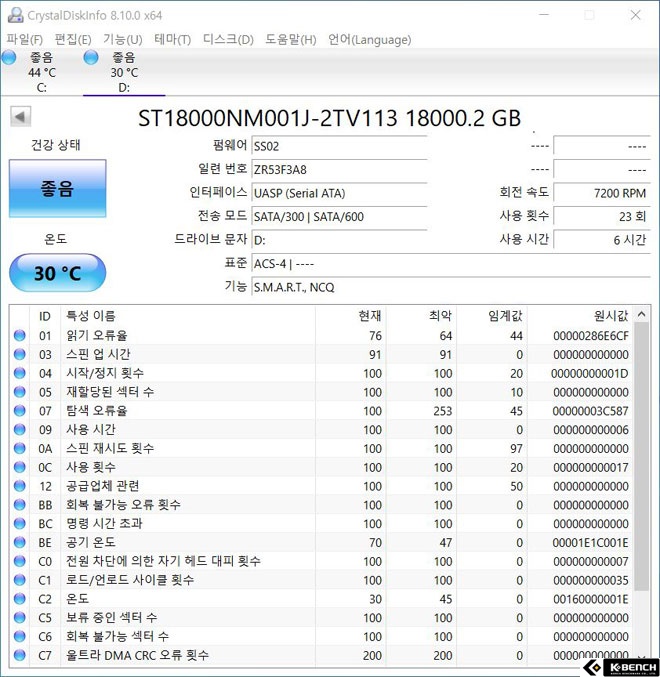660x677 pixels.
Task: Click the blue health orb above C: drive
Action: pos(9,57)
